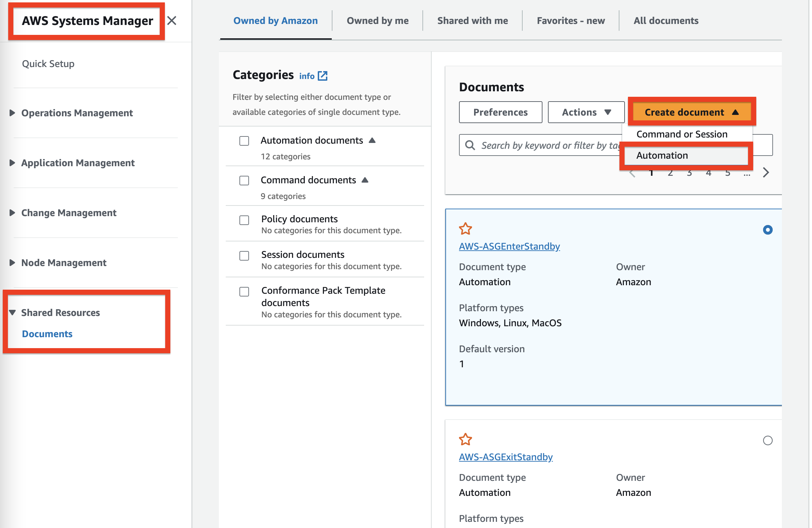Close the AWS Systems Manager sidebar
812x528 pixels.
[x=172, y=21]
